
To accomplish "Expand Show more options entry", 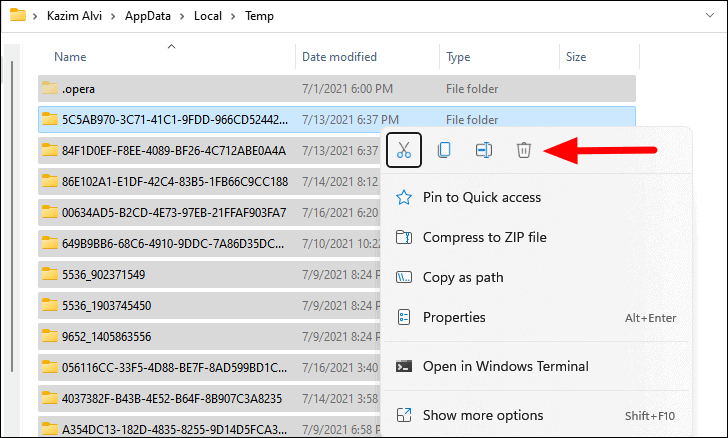I will (x=485, y=414).
